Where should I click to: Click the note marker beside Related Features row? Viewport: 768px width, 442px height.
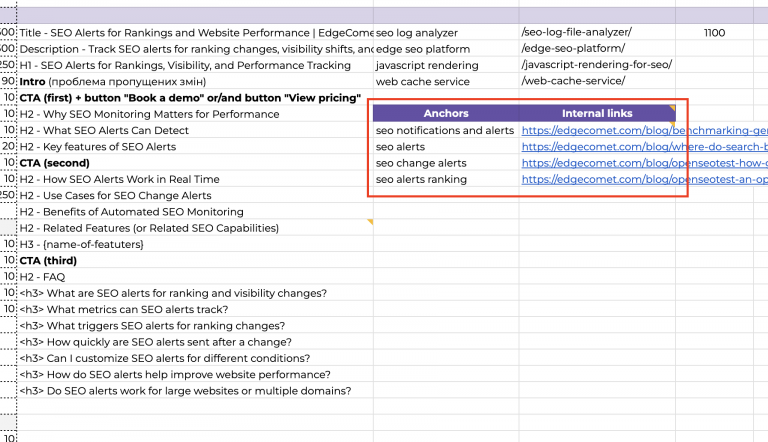(370, 222)
